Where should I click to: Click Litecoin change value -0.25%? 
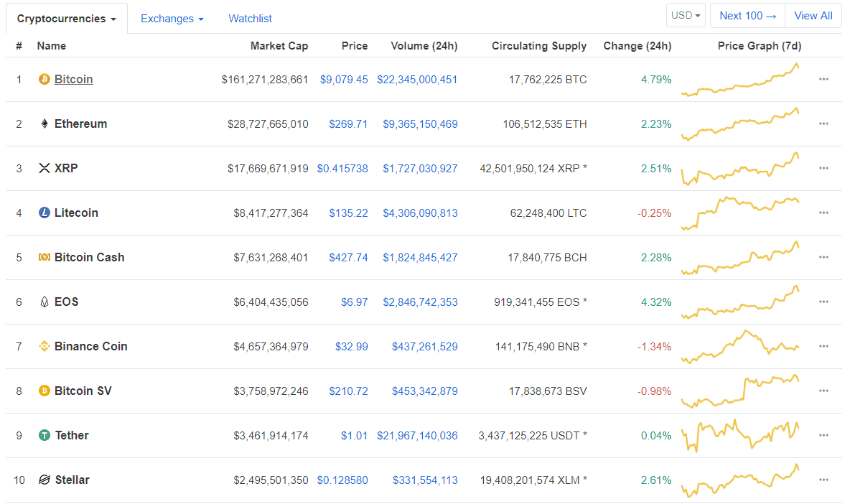[654, 213]
